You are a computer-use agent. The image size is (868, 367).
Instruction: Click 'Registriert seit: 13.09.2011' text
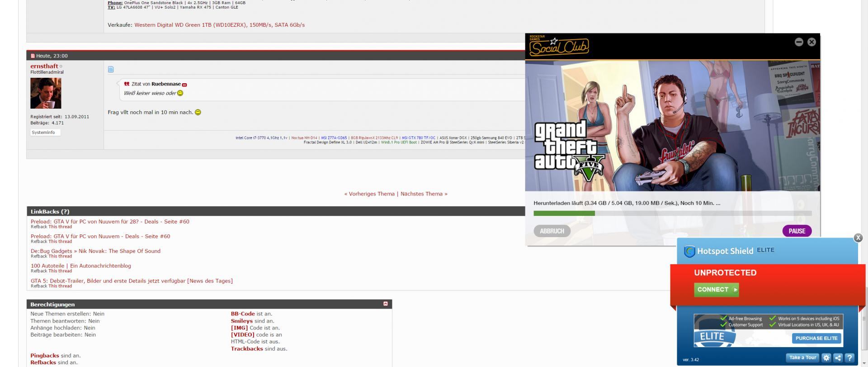pyautogui.click(x=60, y=117)
